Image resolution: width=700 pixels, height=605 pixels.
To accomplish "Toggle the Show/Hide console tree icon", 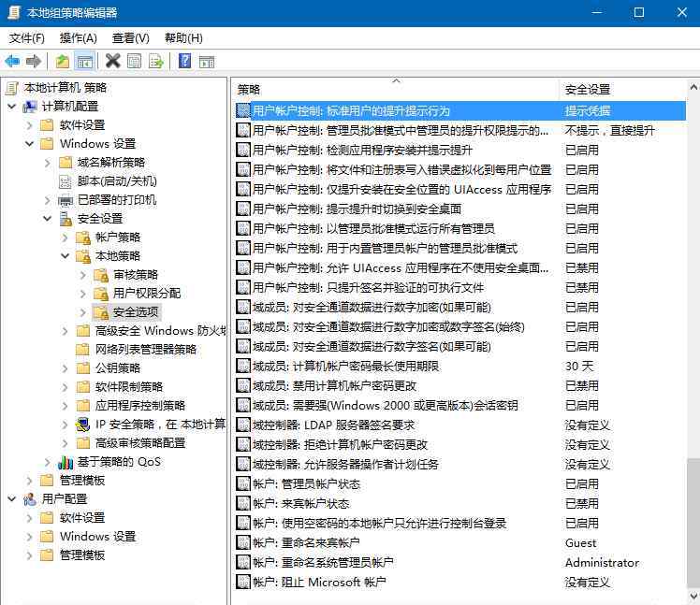I will (85, 61).
